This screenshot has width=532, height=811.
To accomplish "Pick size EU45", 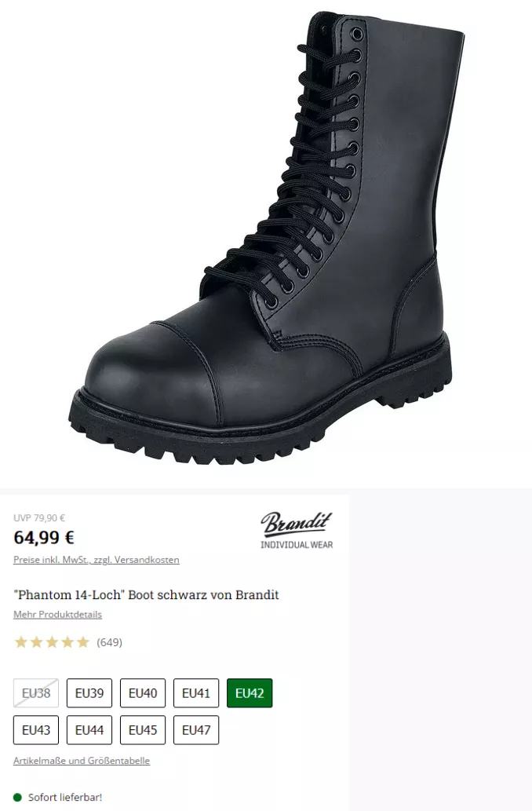I will [x=143, y=730].
